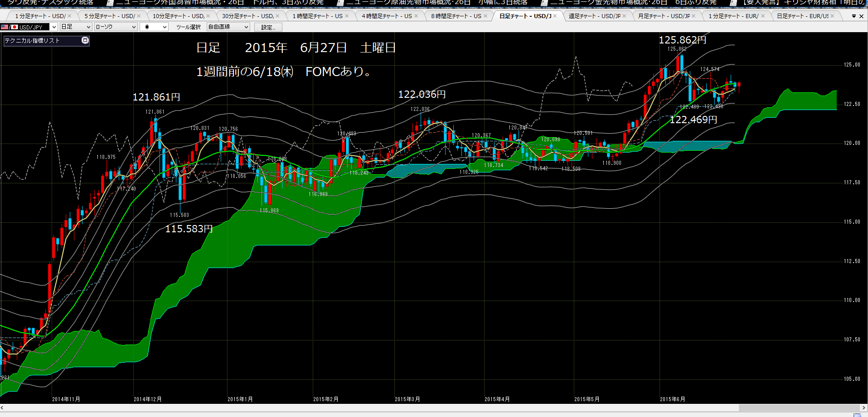
Task: Open the 日足 timeframe dropdown
Action: pos(88,27)
